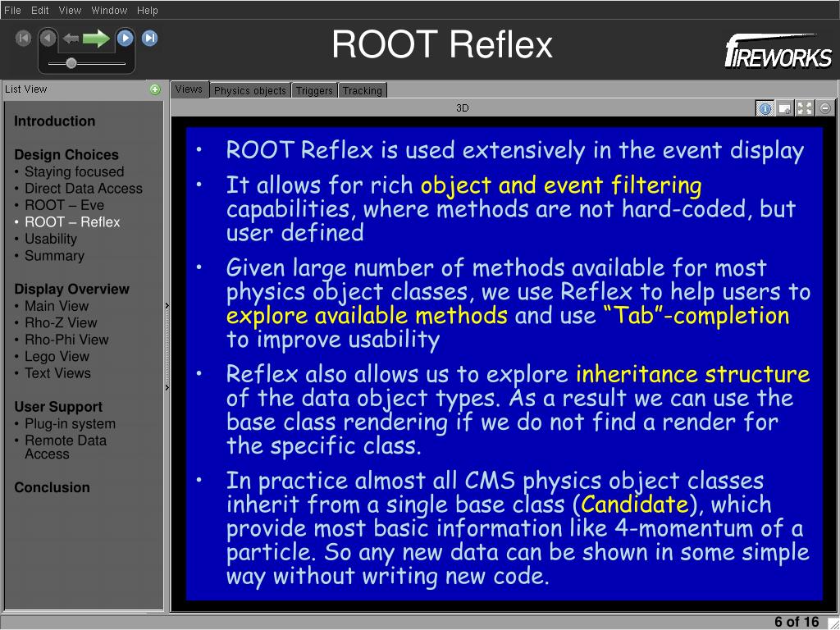The image size is (840, 630).
Task: Select the Rho-Phi View item
Action: tap(67, 340)
